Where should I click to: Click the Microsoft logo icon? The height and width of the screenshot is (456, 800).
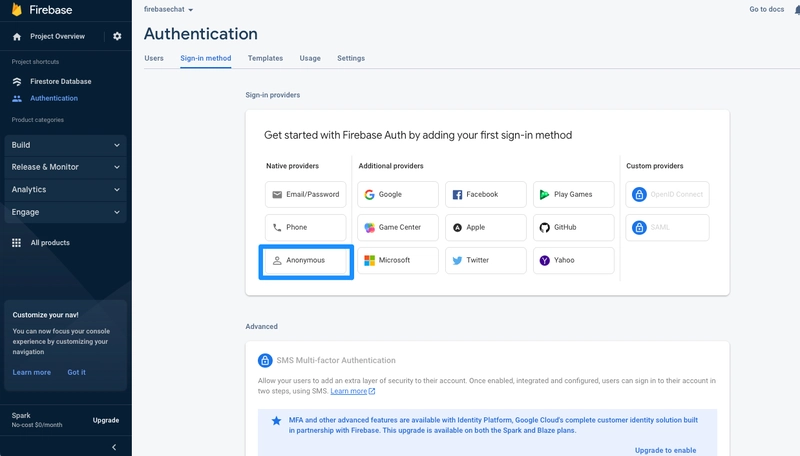(369, 260)
